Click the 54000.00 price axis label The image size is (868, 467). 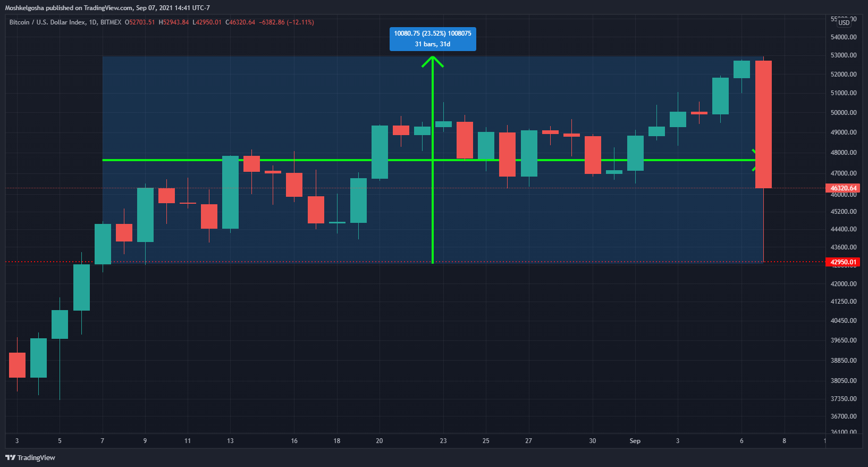(844, 37)
